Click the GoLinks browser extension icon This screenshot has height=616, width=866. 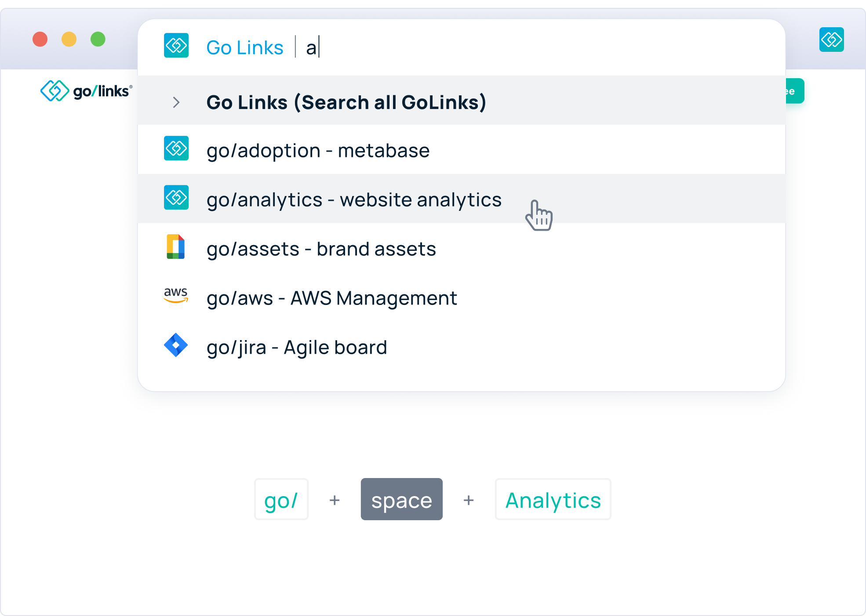pos(831,40)
